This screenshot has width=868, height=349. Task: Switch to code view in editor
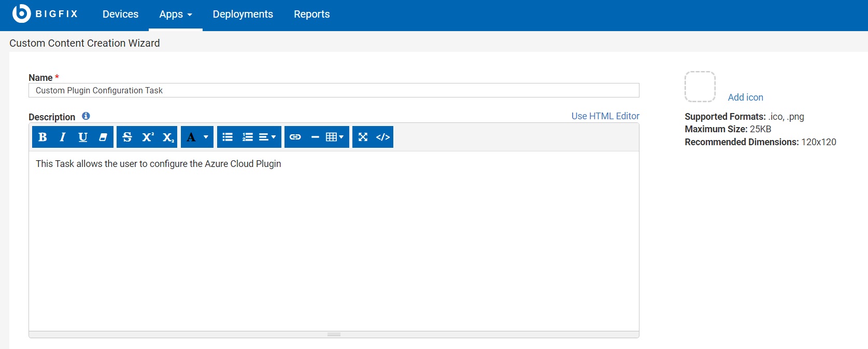click(383, 137)
